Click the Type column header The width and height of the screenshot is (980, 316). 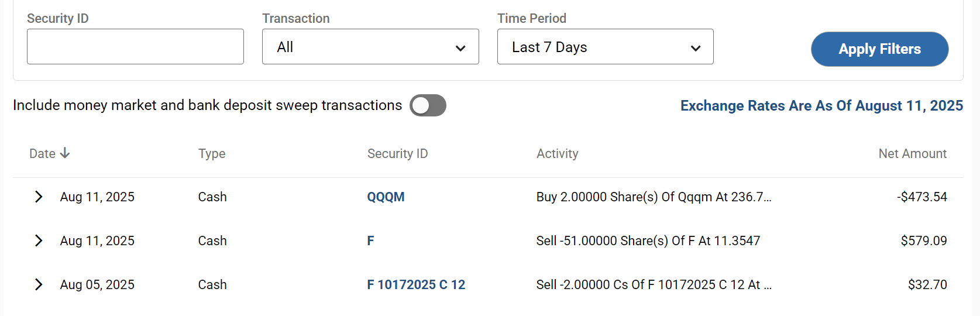click(212, 153)
